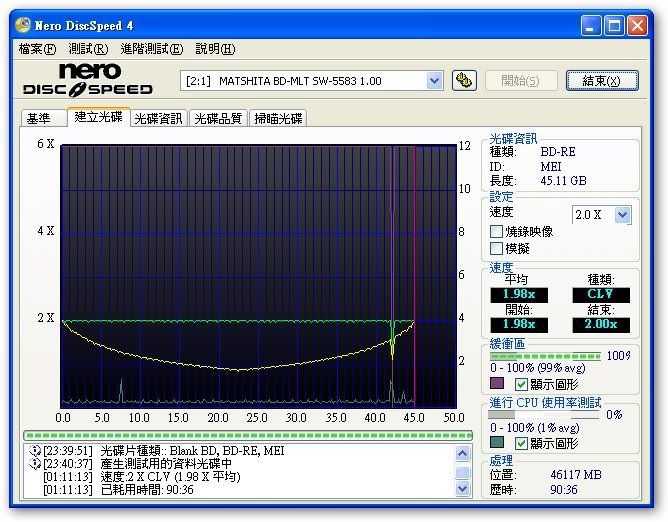Click the log scrollbar thumb
This screenshot has height=522, width=668.
[463, 473]
